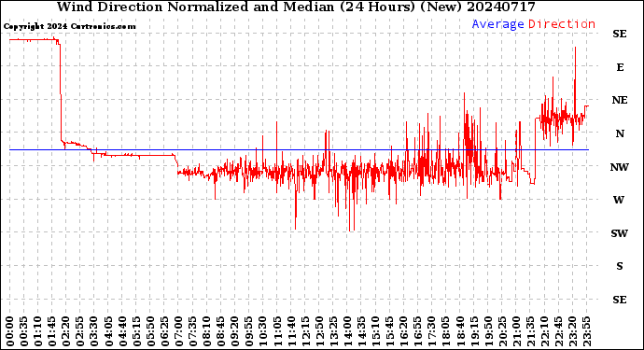Click the 15:10 time label
This screenshot has height=350, width=644.
(x=375, y=332)
